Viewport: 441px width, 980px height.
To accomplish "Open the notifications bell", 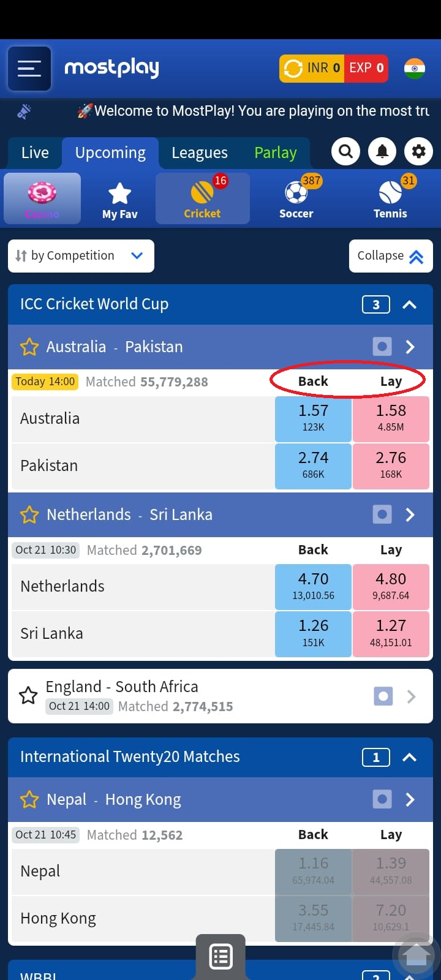I will [382, 151].
